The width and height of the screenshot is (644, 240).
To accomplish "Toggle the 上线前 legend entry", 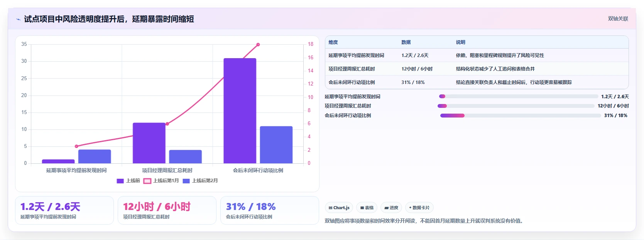I will (x=128, y=181).
